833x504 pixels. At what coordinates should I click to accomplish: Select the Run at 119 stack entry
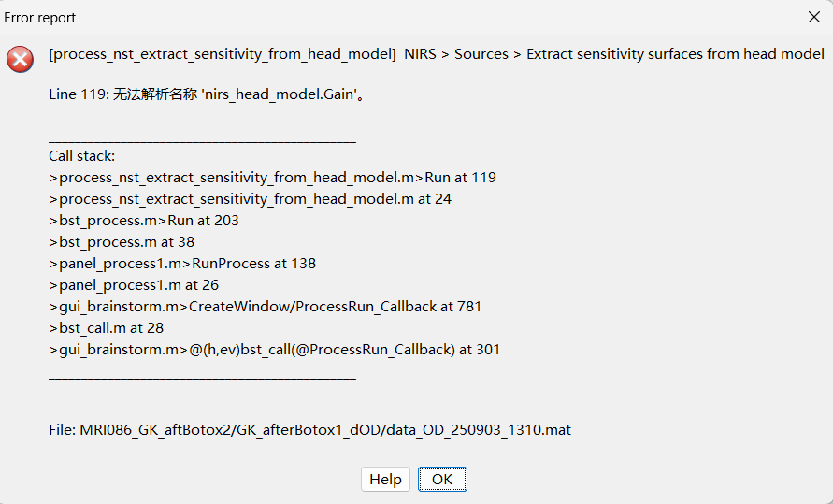point(272,178)
